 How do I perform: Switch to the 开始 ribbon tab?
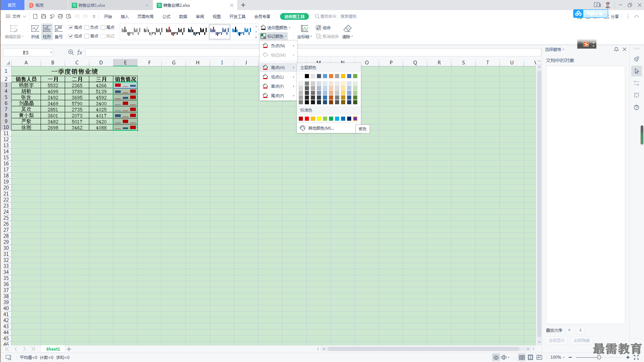tap(108, 16)
